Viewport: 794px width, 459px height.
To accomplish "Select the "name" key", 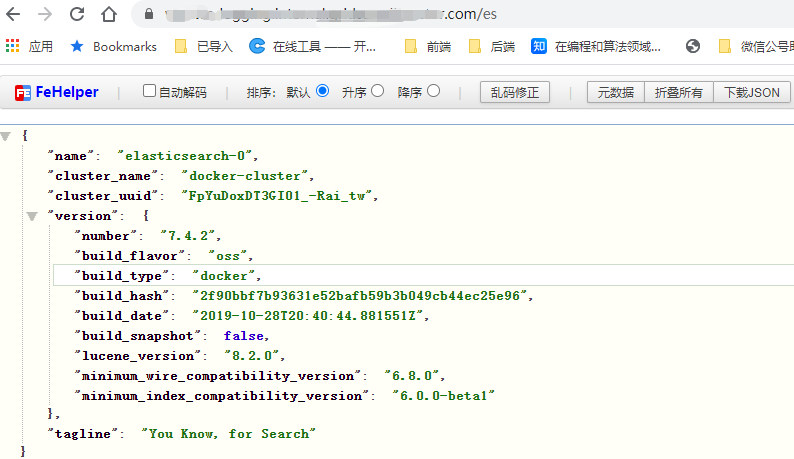I will (x=70, y=156).
